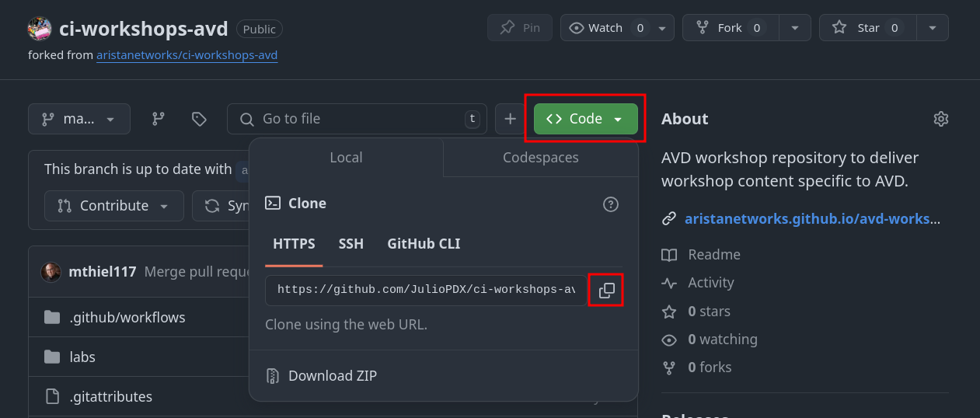The width and height of the screenshot is (980, 418).
Task: Select the SSH clone tab
Action: coord(350,244)
